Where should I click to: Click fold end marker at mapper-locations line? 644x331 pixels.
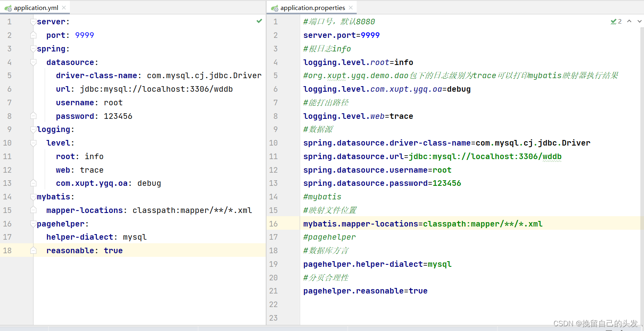(34, 210)
